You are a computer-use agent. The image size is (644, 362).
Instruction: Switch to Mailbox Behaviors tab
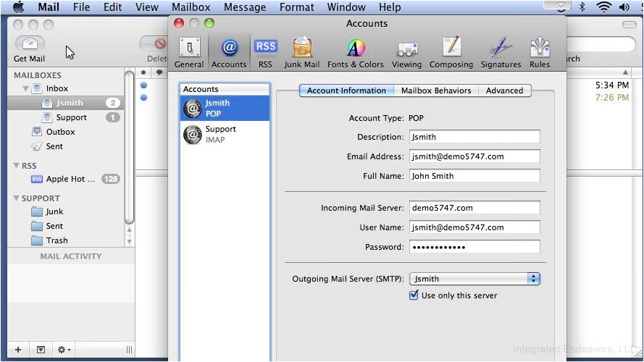(436, 90)
